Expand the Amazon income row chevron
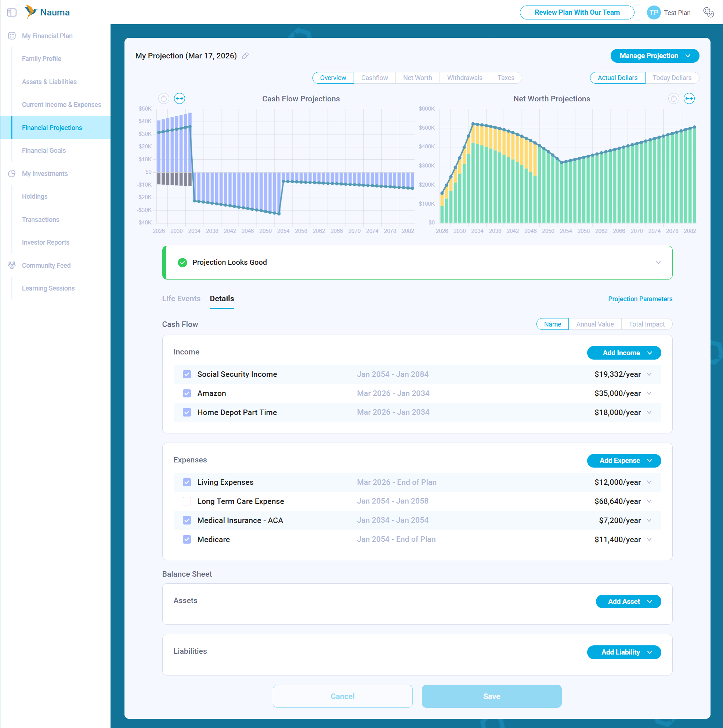Image resolution: width=723 pixels, height=728 pixels. pyautogui.click(x=649, y=393)
